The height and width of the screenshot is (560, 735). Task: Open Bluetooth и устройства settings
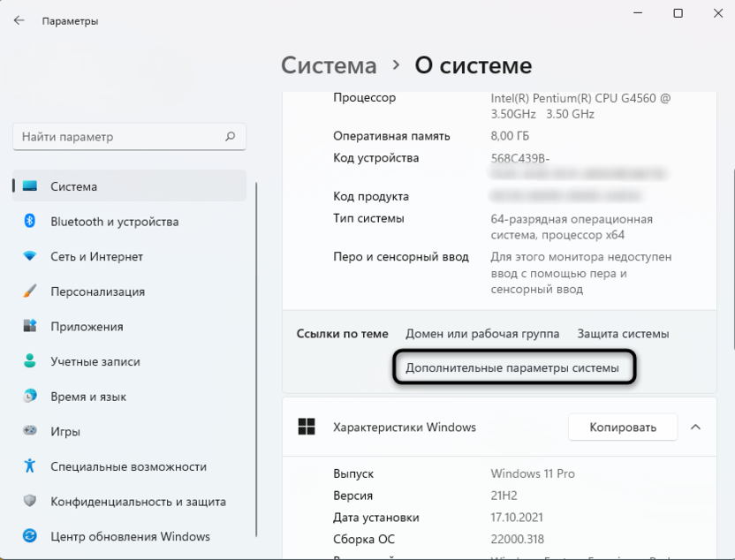[129, 221]
